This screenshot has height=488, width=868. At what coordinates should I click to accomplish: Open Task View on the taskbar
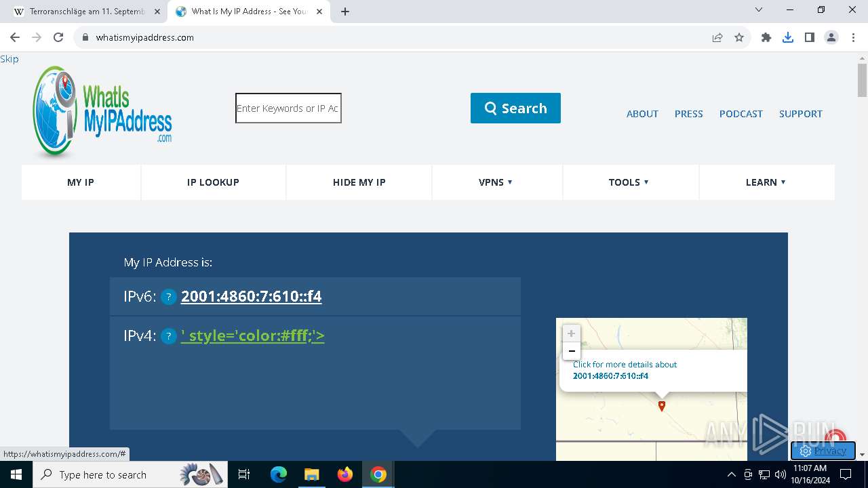244,474
